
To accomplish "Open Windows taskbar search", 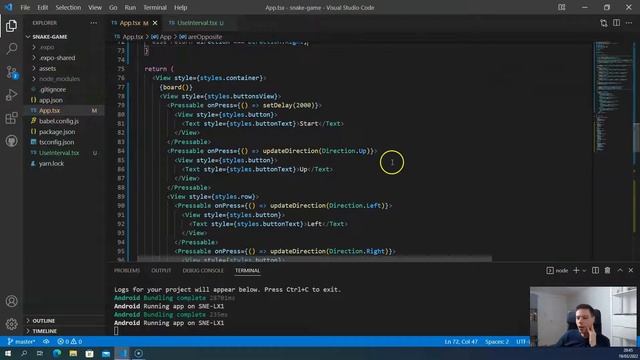I will [24, 353].
